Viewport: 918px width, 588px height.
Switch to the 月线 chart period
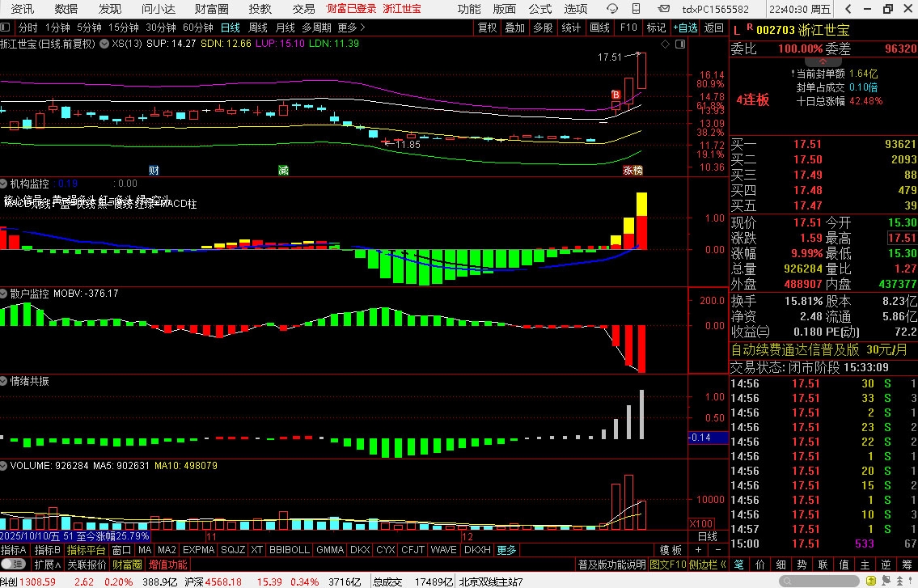click(x=286, y=27)
